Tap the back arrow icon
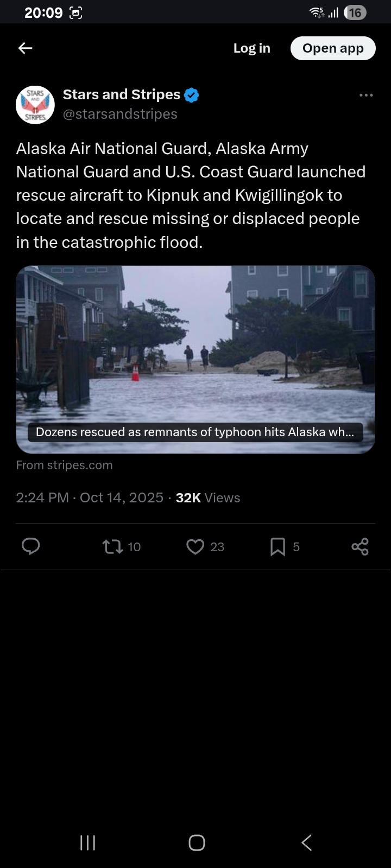The image size is (391, 868). [x=26, y=48]
